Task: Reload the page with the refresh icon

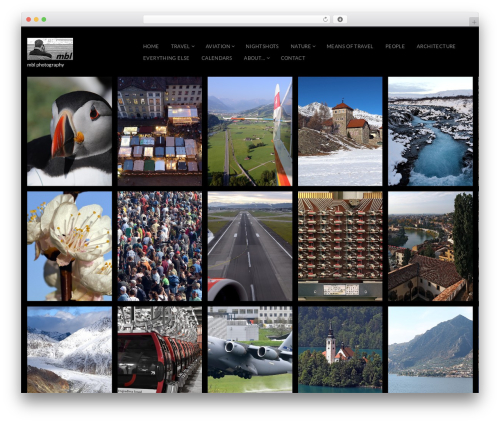Action: tap(325, 20)
